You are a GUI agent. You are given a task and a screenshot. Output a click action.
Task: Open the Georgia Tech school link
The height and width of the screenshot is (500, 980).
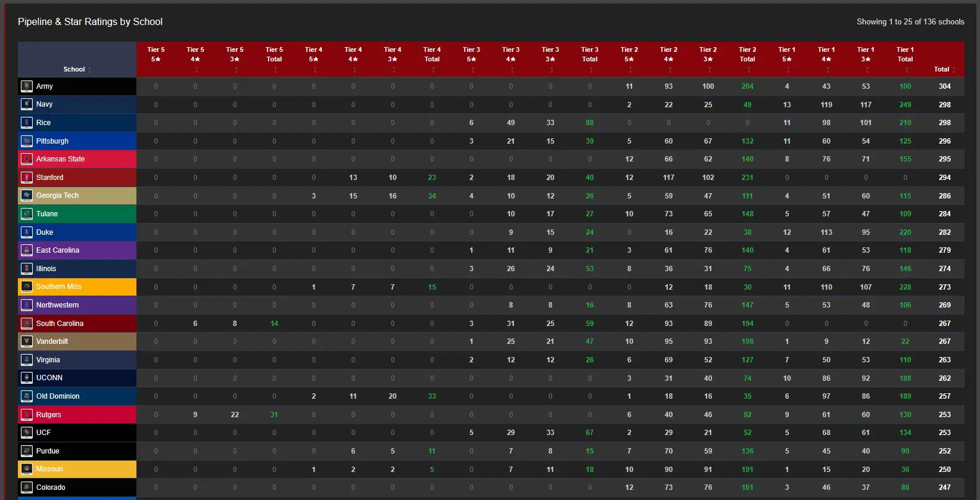[x=57, y=195]
